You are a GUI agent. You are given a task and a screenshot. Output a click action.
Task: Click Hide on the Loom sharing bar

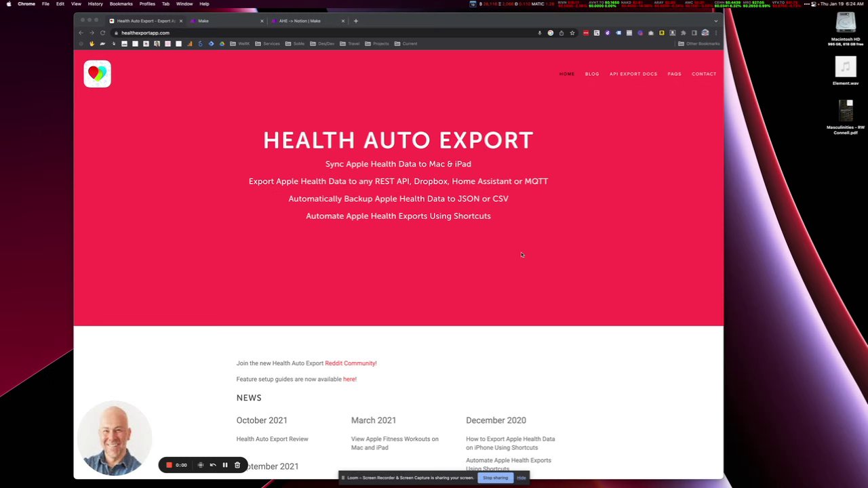click(521, 478)
